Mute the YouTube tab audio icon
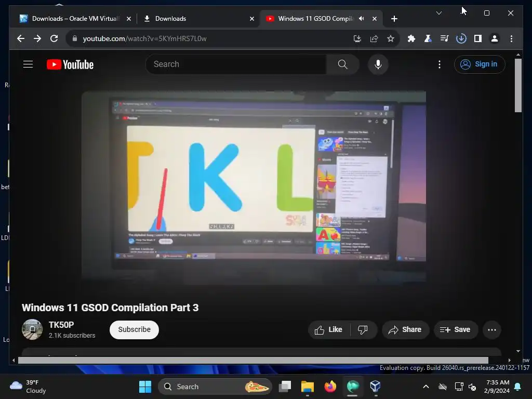This screenshot has height=399, width=532. 362,19
